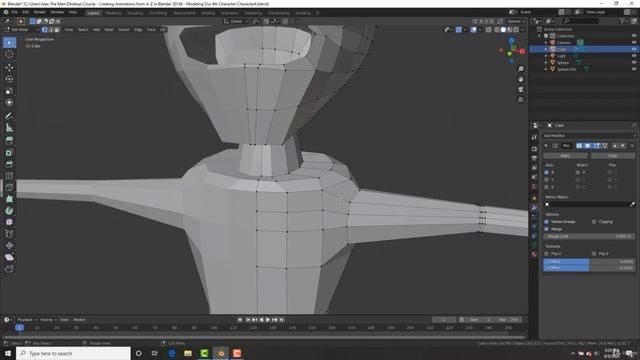
Task: Open the outliner filter dropdown
Action: (x=624, y=21)
